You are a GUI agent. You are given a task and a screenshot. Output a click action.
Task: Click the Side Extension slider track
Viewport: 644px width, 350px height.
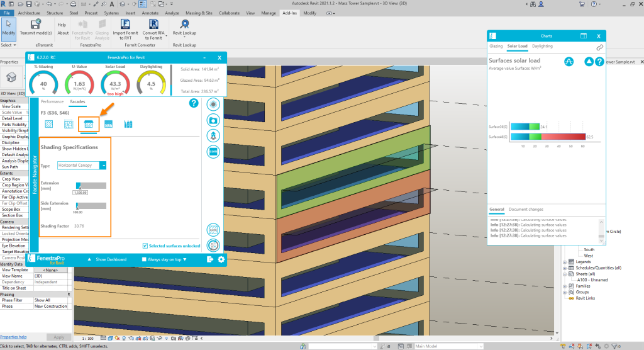[x=91, y=206]
